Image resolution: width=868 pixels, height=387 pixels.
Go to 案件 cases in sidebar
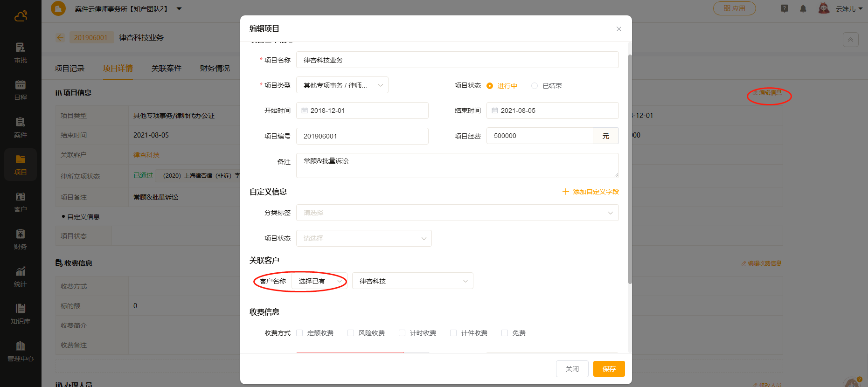(21, 127)
